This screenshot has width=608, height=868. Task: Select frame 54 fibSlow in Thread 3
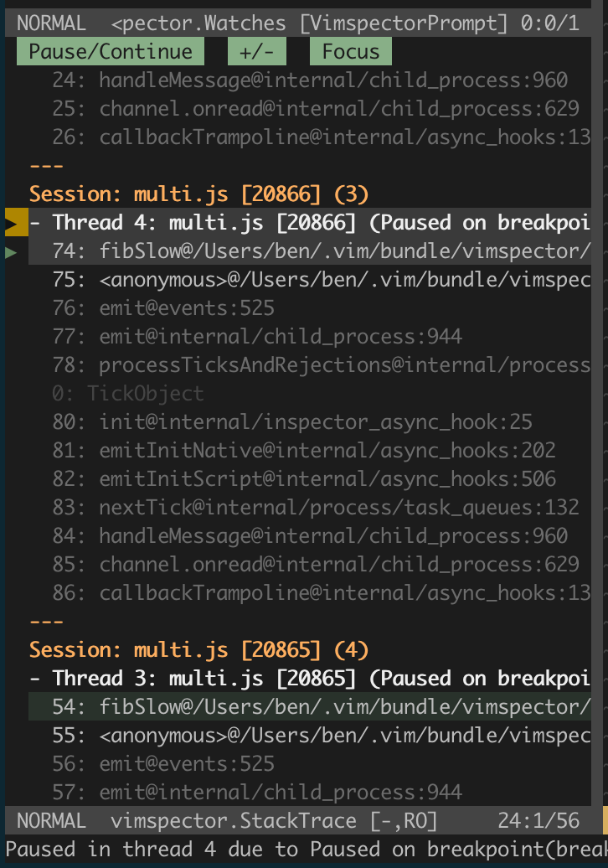pyautogui.click(x=310, y=707)
